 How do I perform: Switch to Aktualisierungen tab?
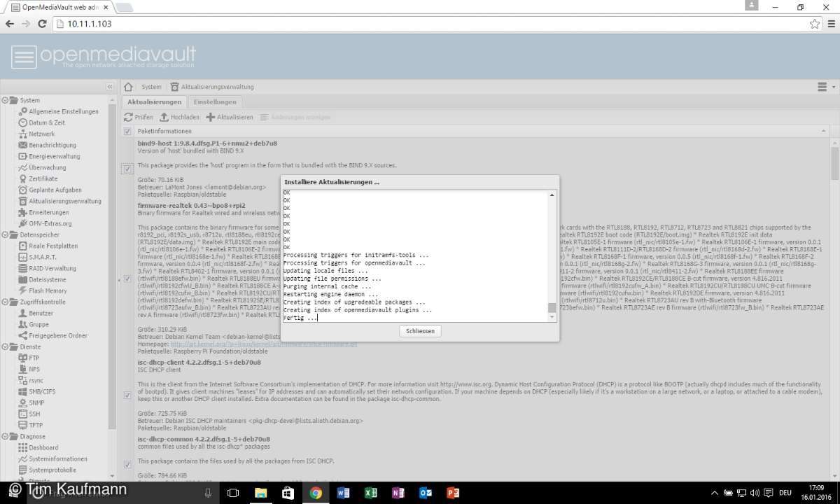[155, 102]
